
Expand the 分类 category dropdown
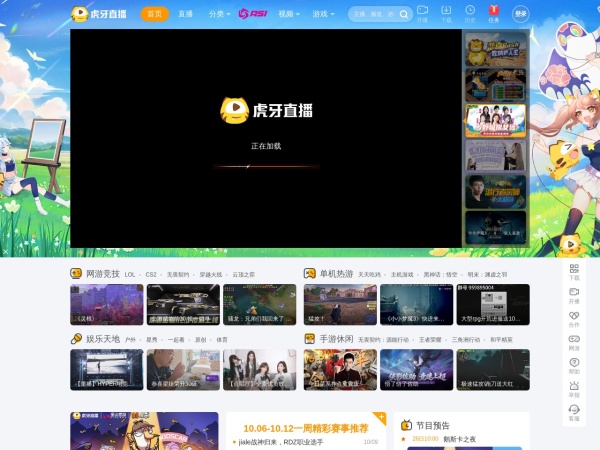pyautogui.click(x=219, y=14)
